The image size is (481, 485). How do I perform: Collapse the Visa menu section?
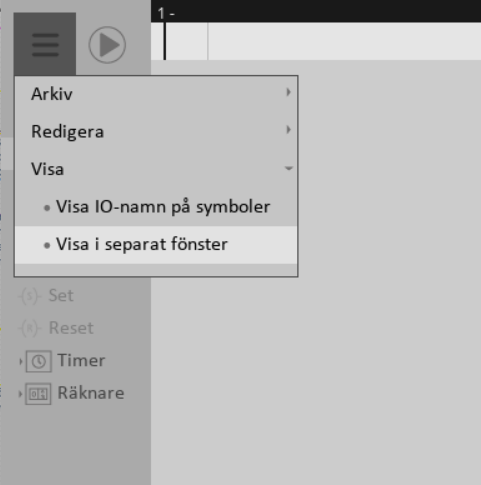click(156, 169)
